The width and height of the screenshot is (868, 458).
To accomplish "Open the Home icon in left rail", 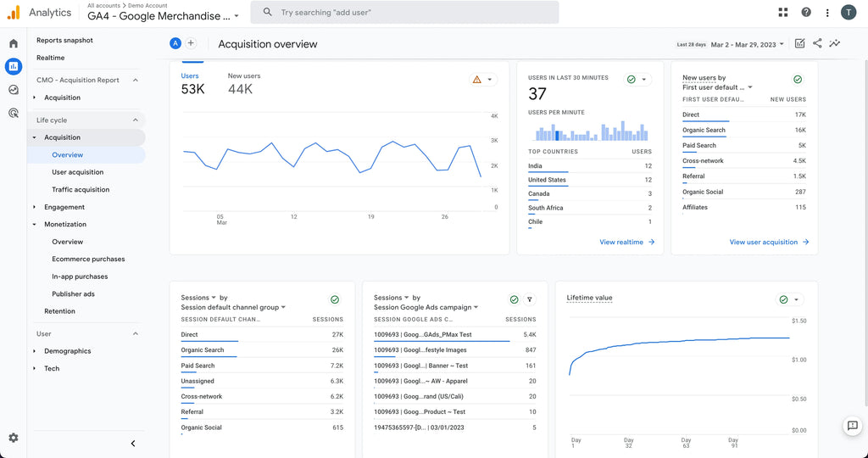I will pos(14,43).
